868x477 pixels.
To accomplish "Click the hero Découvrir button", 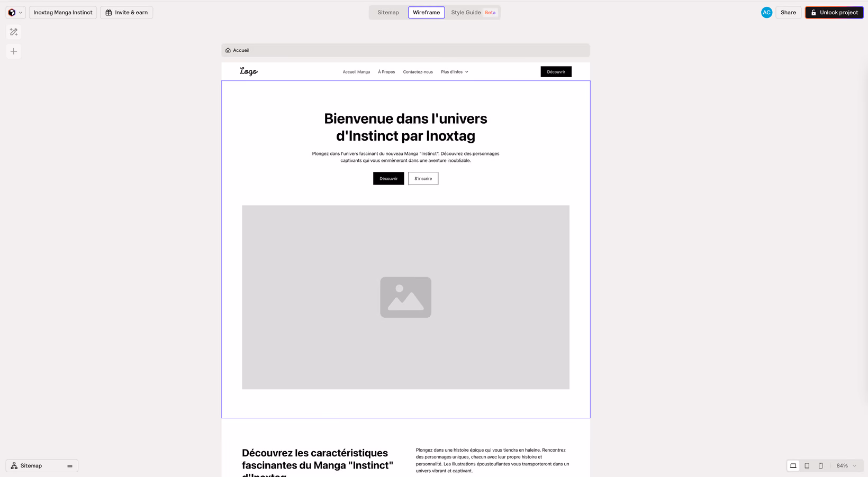I will click(388, 179).
